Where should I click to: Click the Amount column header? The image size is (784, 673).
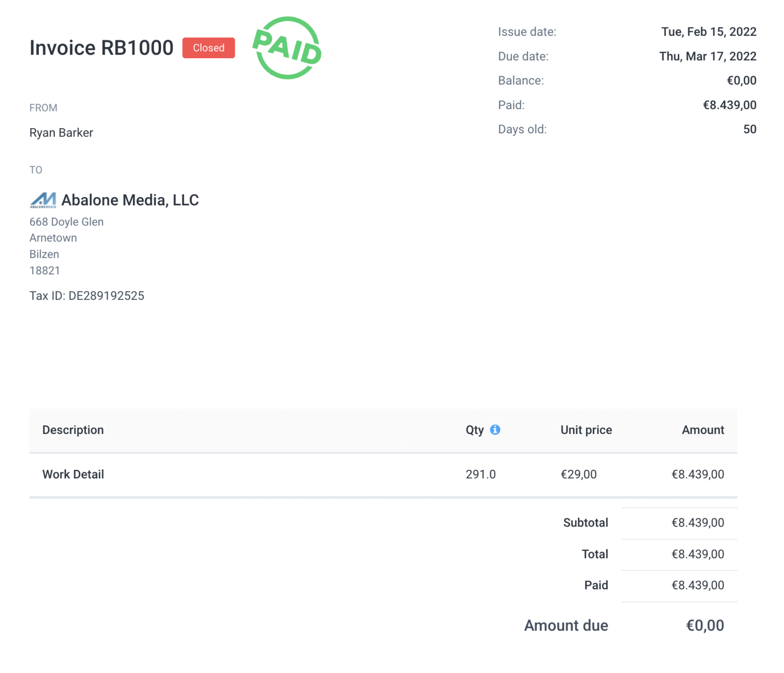tap(703, 429)
